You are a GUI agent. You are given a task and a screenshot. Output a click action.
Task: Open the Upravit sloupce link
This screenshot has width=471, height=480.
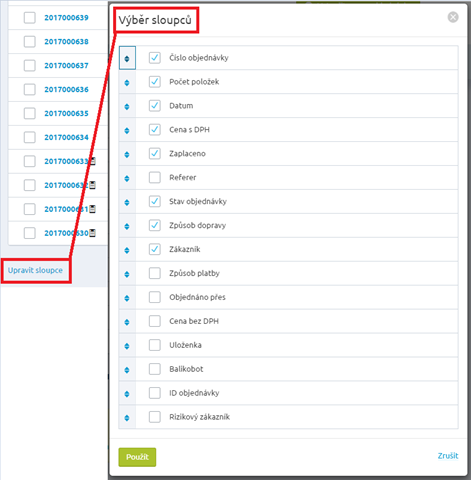click(x=35, y=270)
